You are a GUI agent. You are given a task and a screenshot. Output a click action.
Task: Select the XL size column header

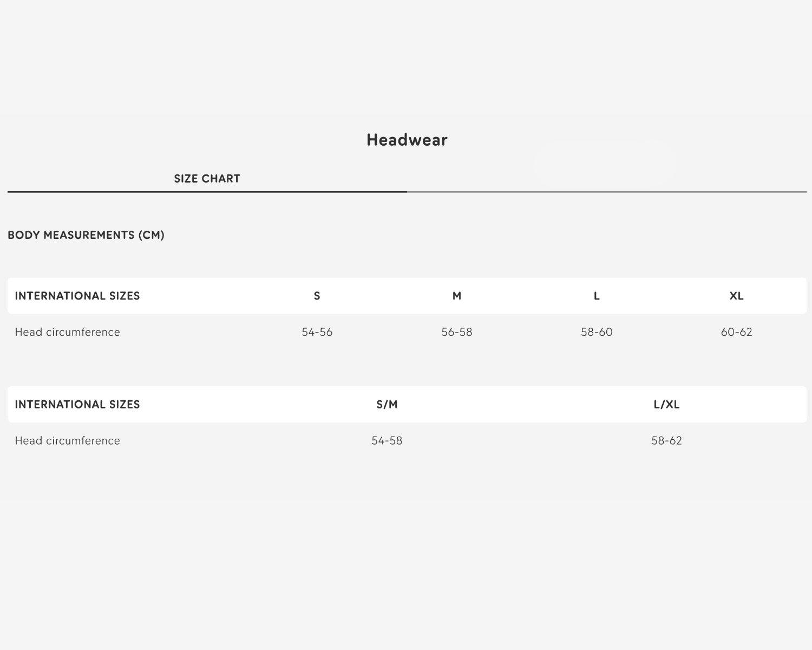click(736, 296)
